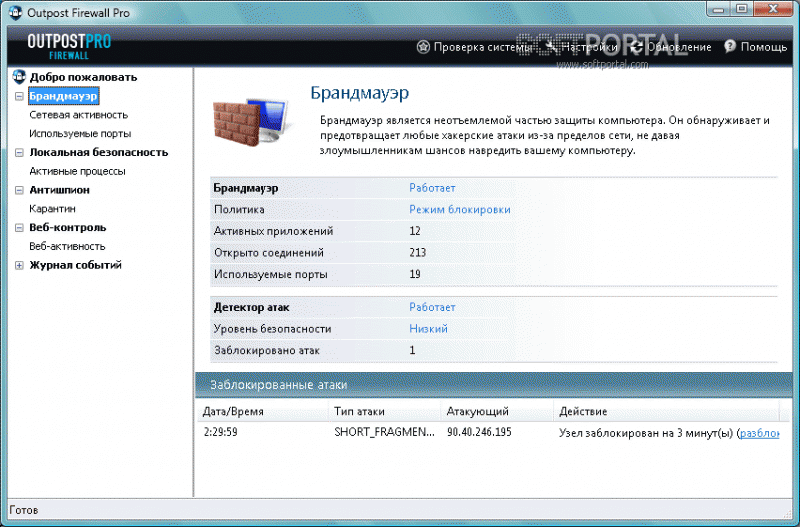Click Работает link in the Брандмауэр row

pos(432,188)
